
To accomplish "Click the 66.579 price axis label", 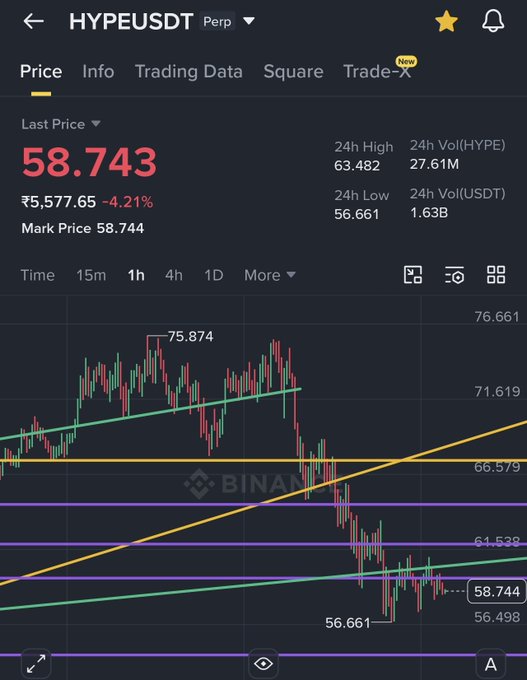I will (x=497, y=467).
